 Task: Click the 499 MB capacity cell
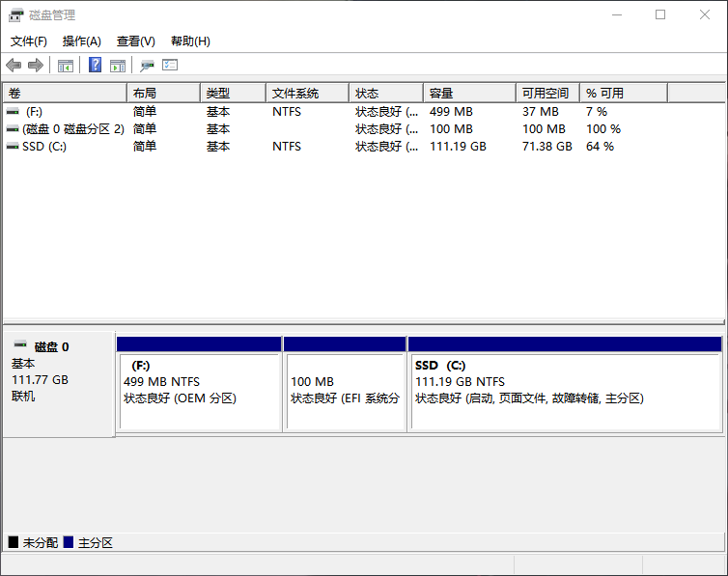tap(451, 112)
